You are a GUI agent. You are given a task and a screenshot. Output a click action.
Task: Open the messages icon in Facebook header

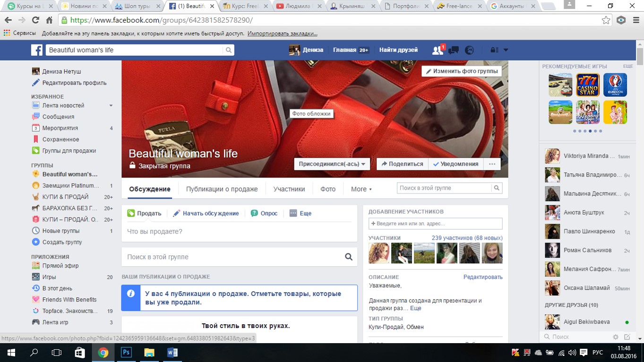[454, 50]
